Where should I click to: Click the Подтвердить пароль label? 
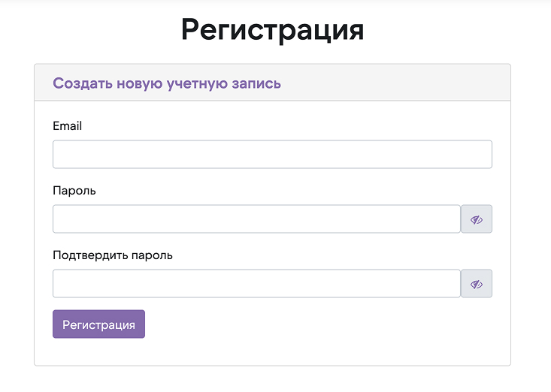coord(113,255)
